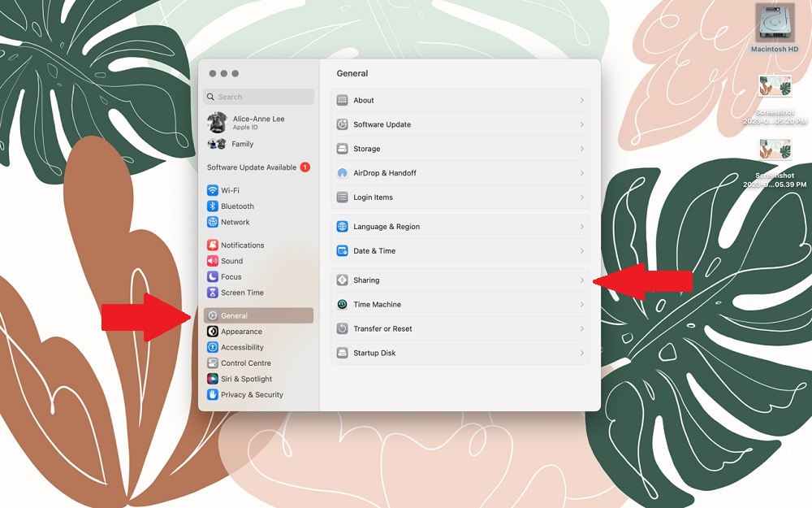Select the 05.20 PM screenshot thumbnail
This screenshot has height=508, width=812.
(775, 86)
